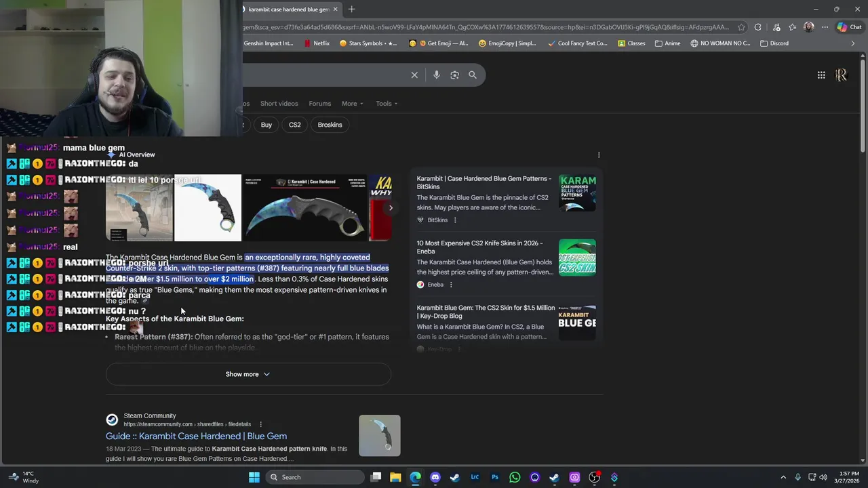The image size is (868, 488).
Task: Close the karambit case hardened blue gem tab
Action: pos(335,9)
